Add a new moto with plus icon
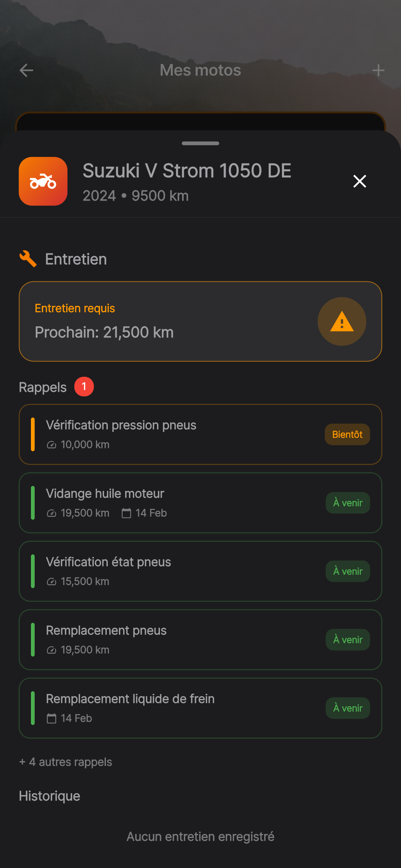 tap(378, 70)
